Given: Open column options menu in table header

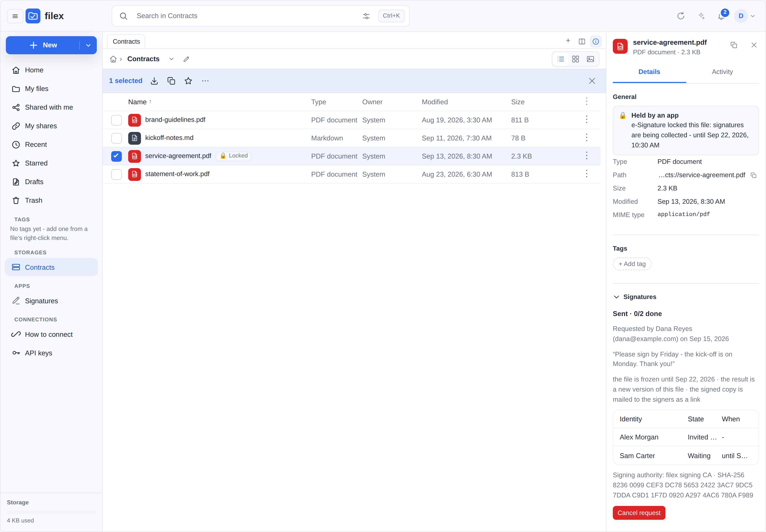Looking at the screenshot, I should point(586,102).
